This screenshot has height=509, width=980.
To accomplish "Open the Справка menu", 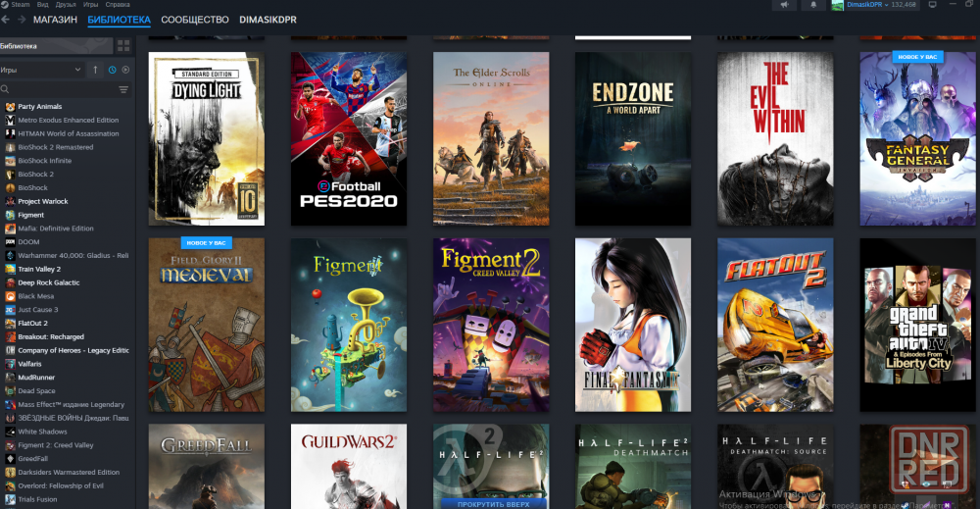I will click(118, 4).
